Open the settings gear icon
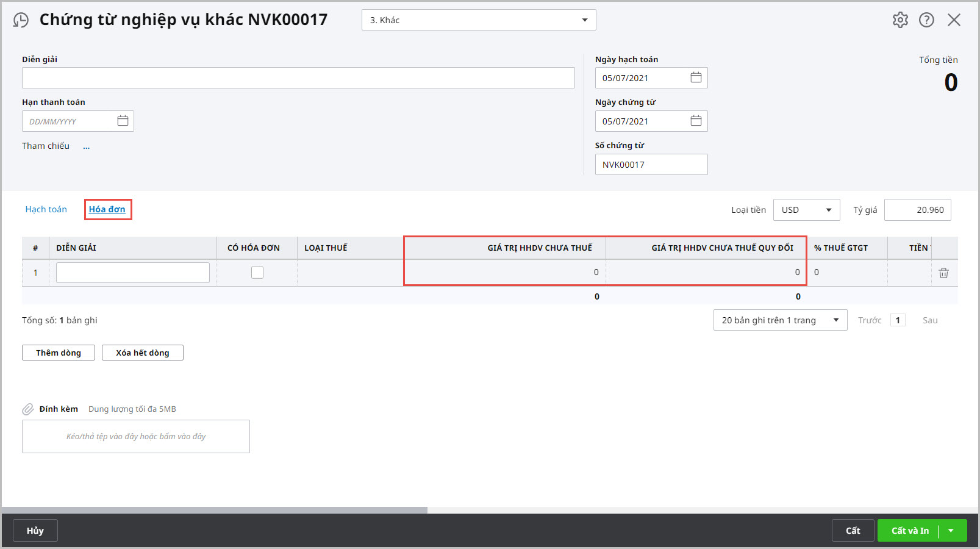The height and width of the screenshot is (549, 980). coord(900,20)
